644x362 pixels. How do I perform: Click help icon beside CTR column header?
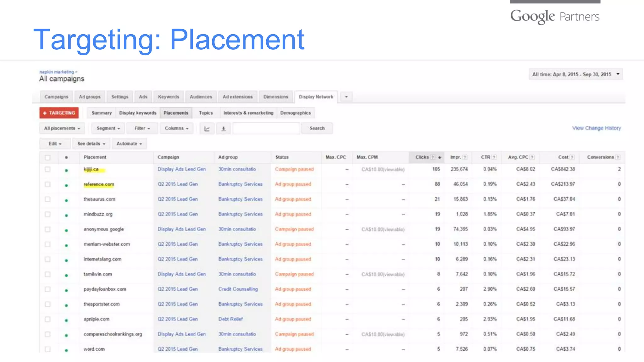click(x=494, y=157)
